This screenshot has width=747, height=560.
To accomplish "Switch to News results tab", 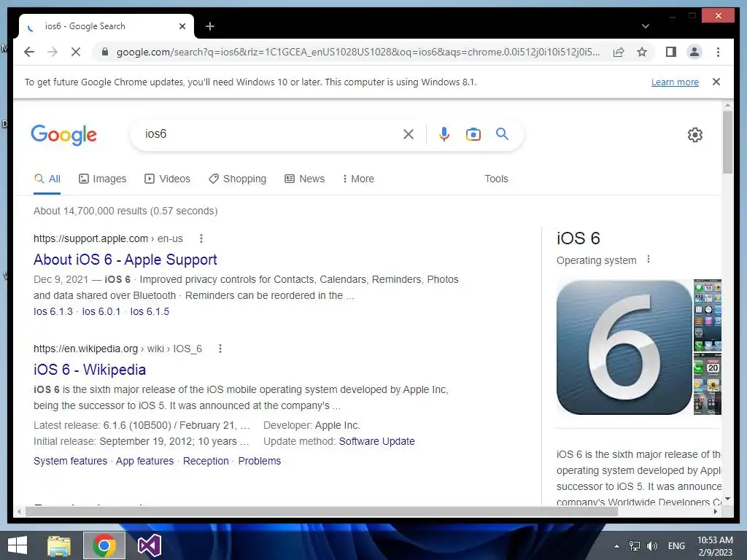I will pyautogui.click(x=304, y=179).
